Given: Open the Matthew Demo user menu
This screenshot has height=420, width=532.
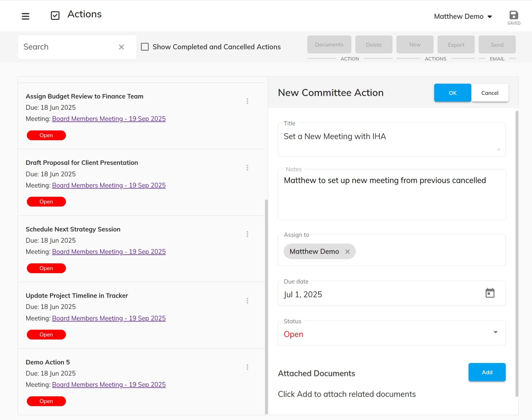Looking at the screenshot, I should (463, 16).
